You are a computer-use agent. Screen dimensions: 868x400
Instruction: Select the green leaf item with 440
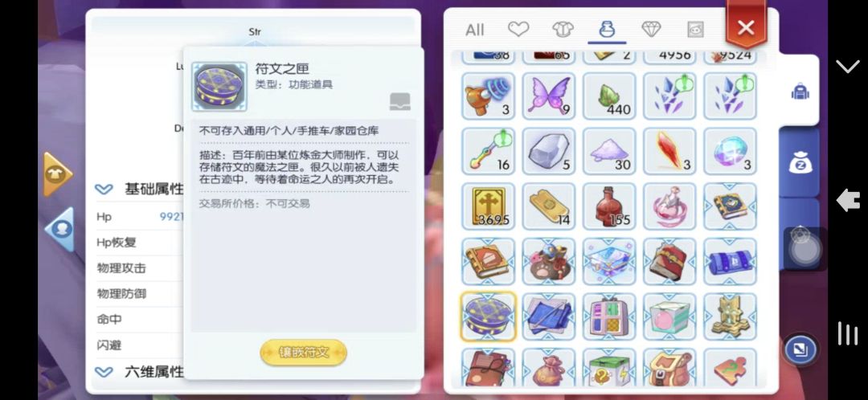point(609,96)
